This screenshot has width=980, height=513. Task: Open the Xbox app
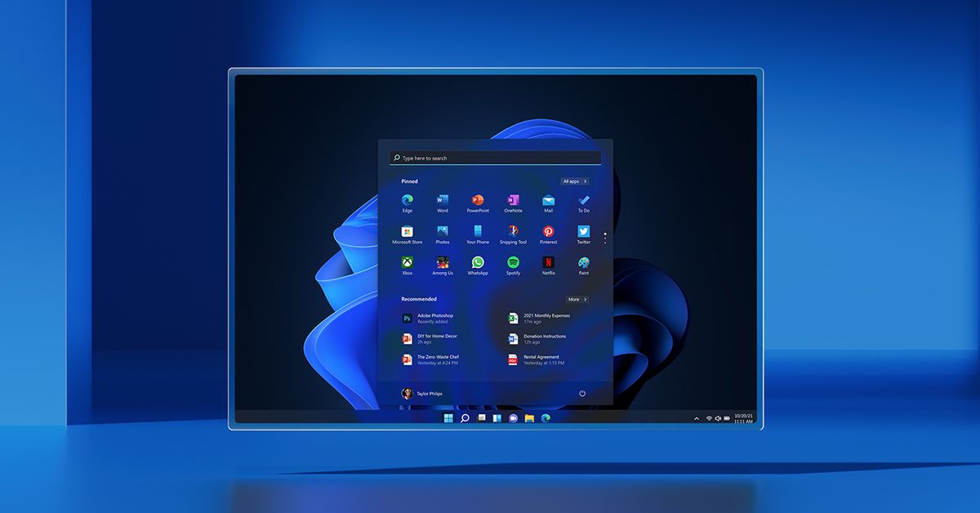pyautogui.click(x=407, y=263)
